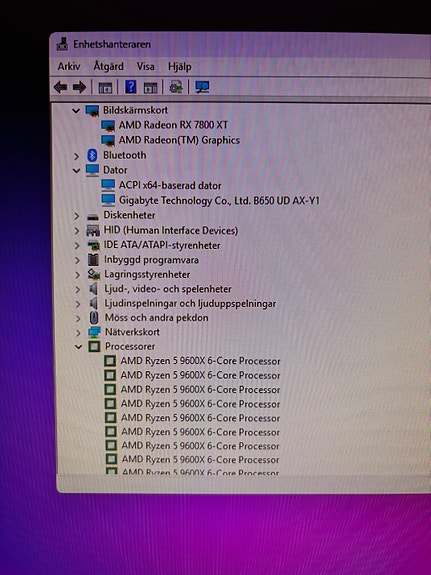Image resolution: width=431 pixels, height=575 pixels.
Task: Open the Åtgärd menu
Action: (x=108, y=66)
